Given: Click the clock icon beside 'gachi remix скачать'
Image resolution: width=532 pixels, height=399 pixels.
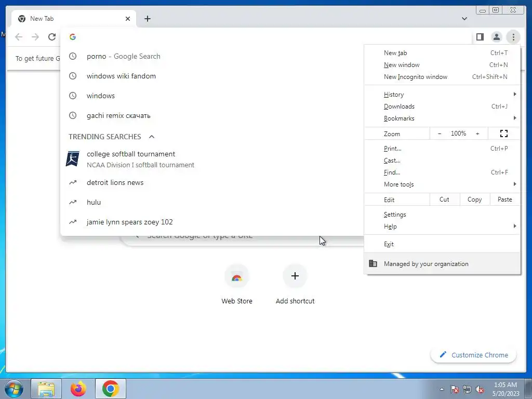Looking at the screenshot, I should click(x=73, y=115).
